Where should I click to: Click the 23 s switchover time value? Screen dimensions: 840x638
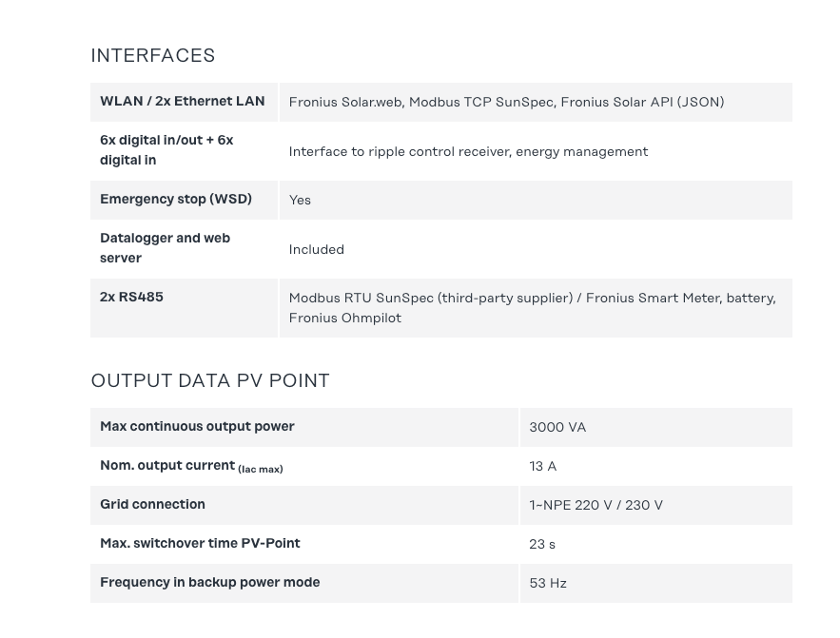pyautogui.click(x=542, y=544)
